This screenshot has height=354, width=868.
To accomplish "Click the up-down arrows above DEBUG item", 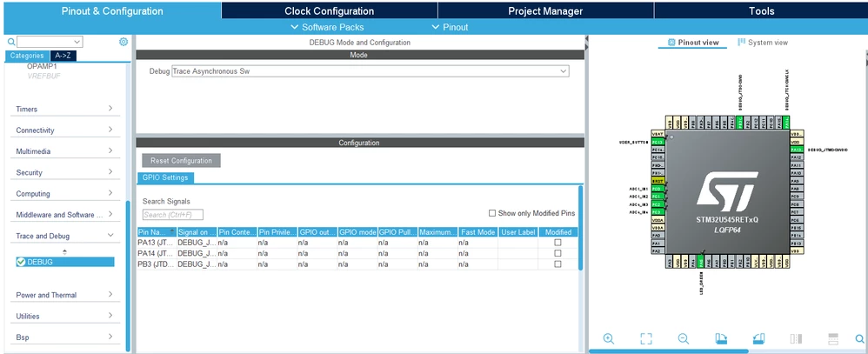I will 64,252.
